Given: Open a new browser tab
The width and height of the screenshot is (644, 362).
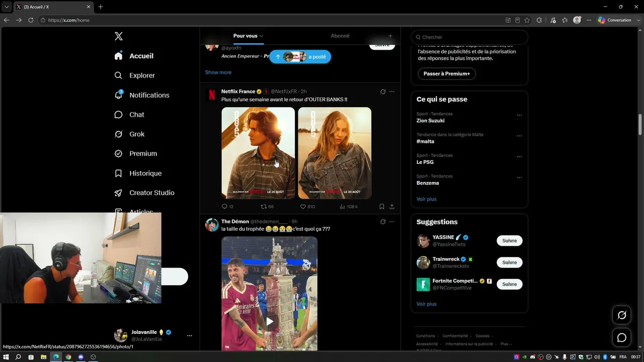Looking at the screenshot, I should click(x=101, y=7).
